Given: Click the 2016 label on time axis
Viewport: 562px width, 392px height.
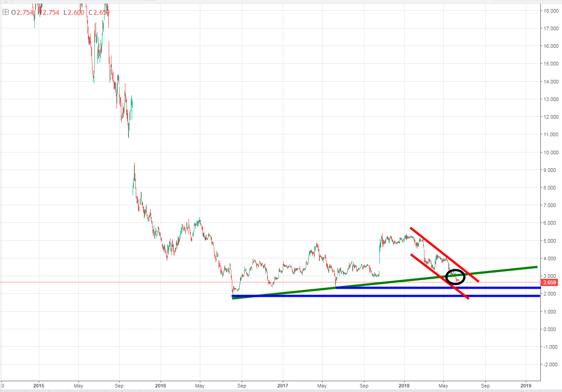Looking at the screenshot, I should click(x=160, y=386).
